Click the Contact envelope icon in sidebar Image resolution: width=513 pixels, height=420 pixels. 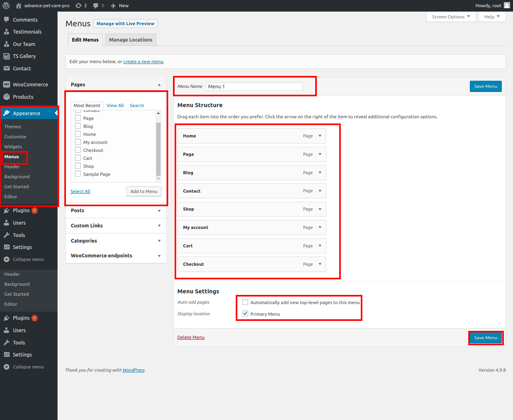click(x=6, y=68)
